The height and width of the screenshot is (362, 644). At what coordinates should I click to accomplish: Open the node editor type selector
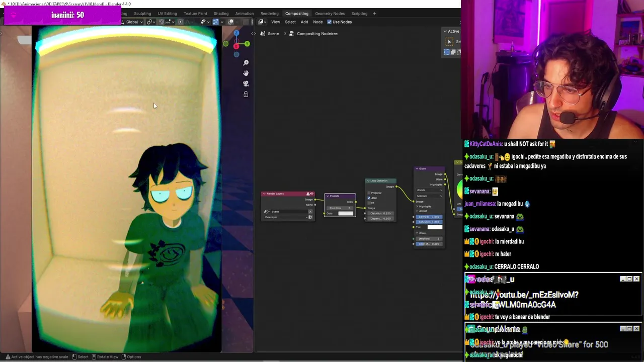(x=262, y=22)
